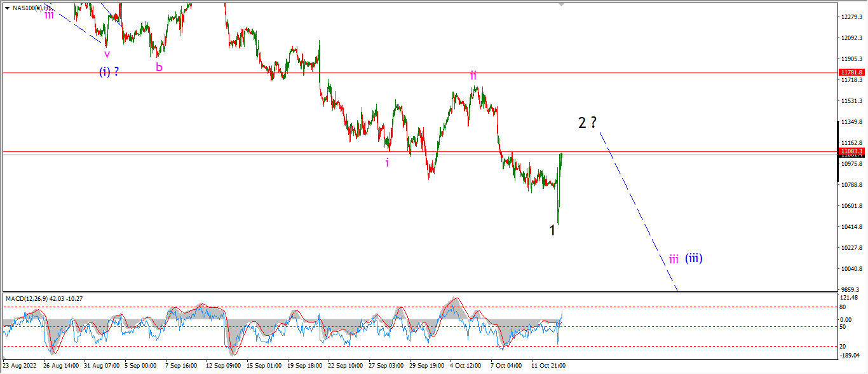Click the magenta i label under late-September low
Screen dimensions: 868x374
(x=387, y=162)
